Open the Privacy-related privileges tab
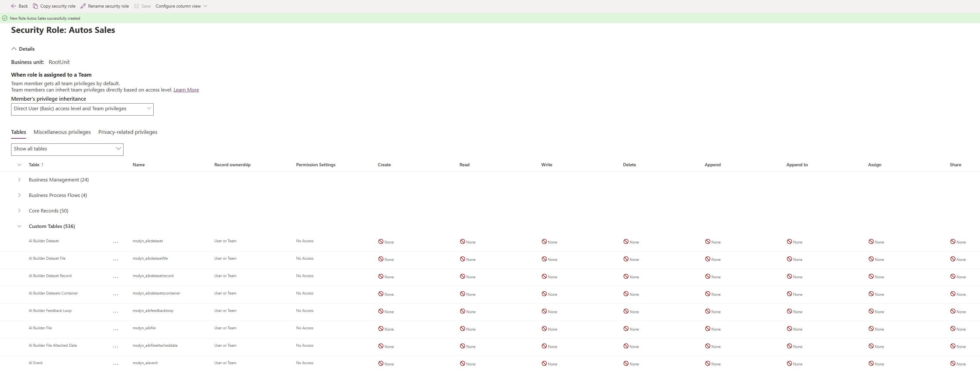980x373 pixels. 127,132
